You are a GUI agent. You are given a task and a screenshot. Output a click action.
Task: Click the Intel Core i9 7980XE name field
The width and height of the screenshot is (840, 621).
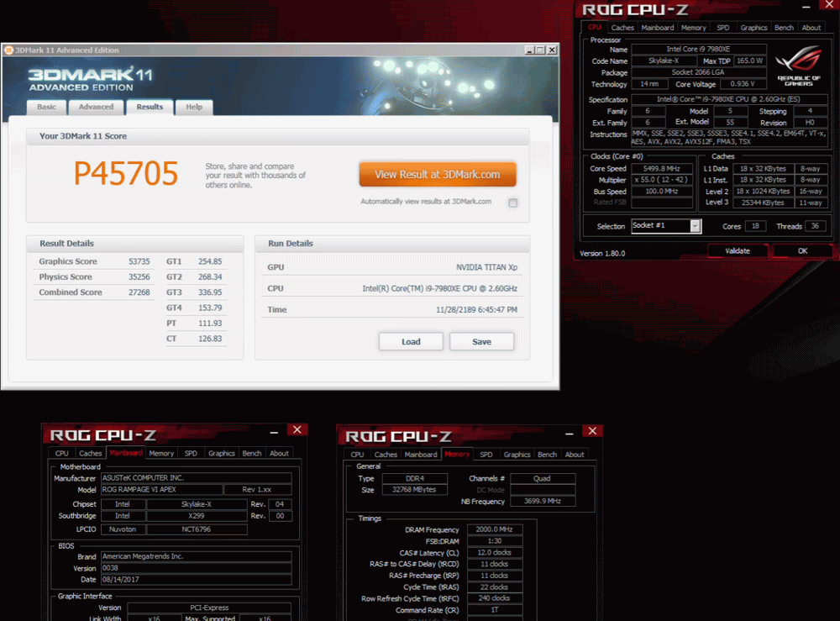coord(699,50)
